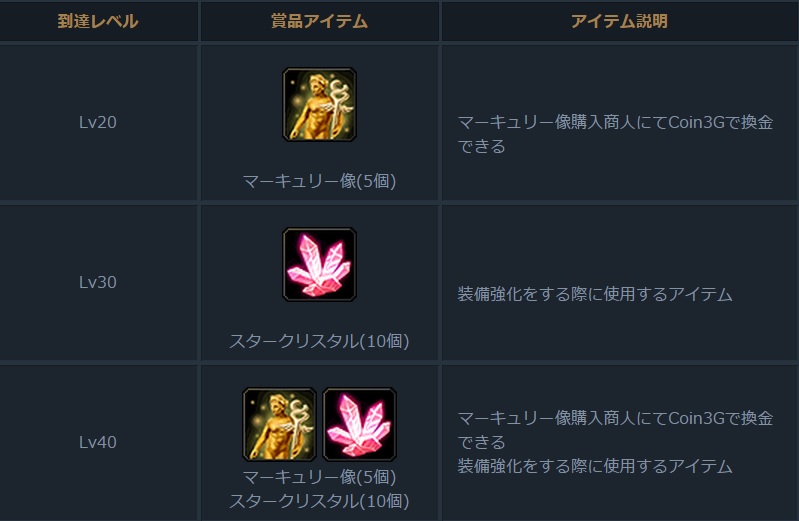The width and height of the screenshot is (799, 521).
Task: Click the 賞品アイテム column header
Action: (x=319, y=21)
